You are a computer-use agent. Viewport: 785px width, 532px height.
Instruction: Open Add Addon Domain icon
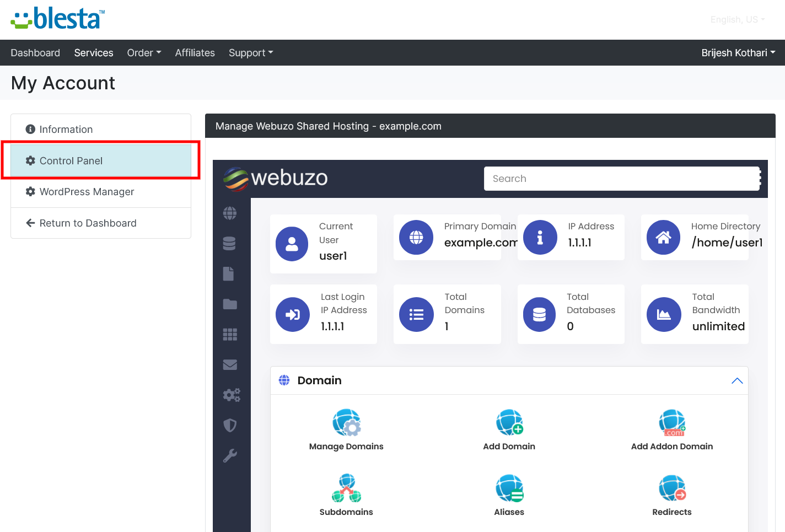click(x=671, y=423)
